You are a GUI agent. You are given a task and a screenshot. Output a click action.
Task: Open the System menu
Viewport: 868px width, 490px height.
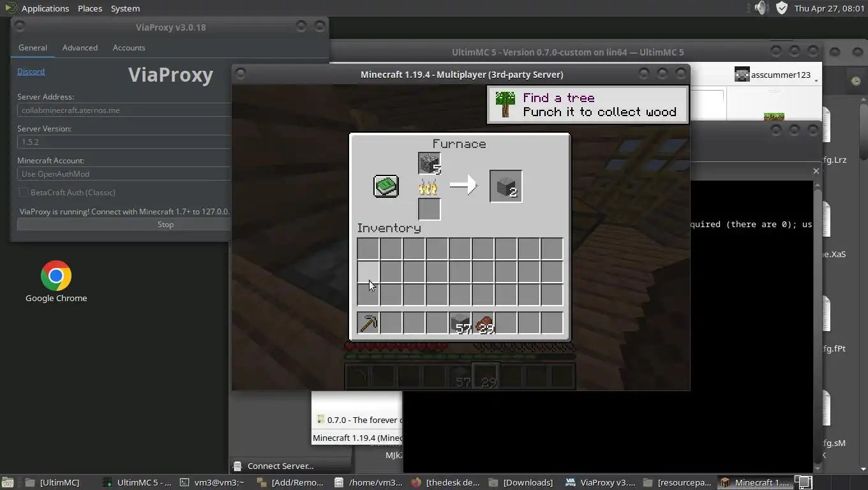[125, 8]
